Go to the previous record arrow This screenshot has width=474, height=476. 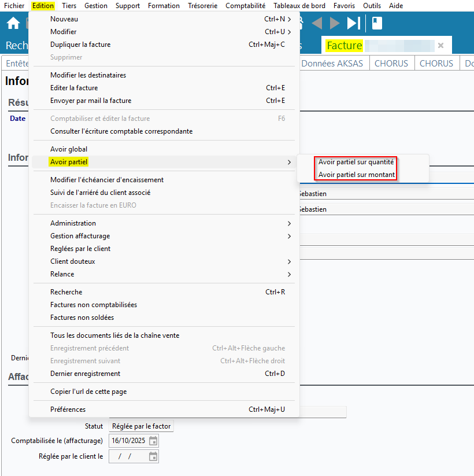[x=316, y=24]
